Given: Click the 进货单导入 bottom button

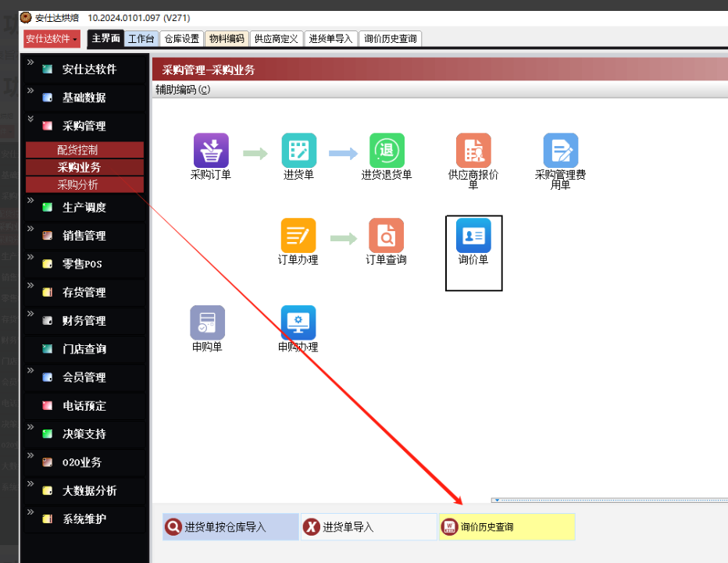Looking at the screenshot, I should (x=369, y=527).
